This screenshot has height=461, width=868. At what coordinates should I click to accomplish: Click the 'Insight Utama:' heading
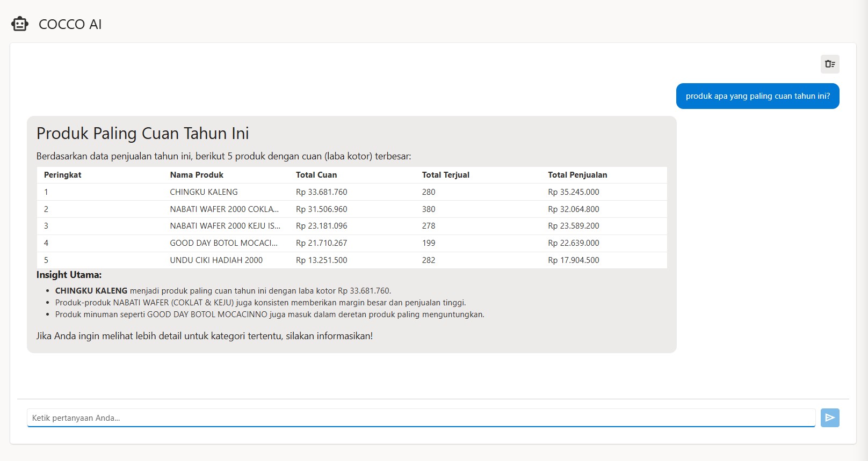click(x=69, y=275)
